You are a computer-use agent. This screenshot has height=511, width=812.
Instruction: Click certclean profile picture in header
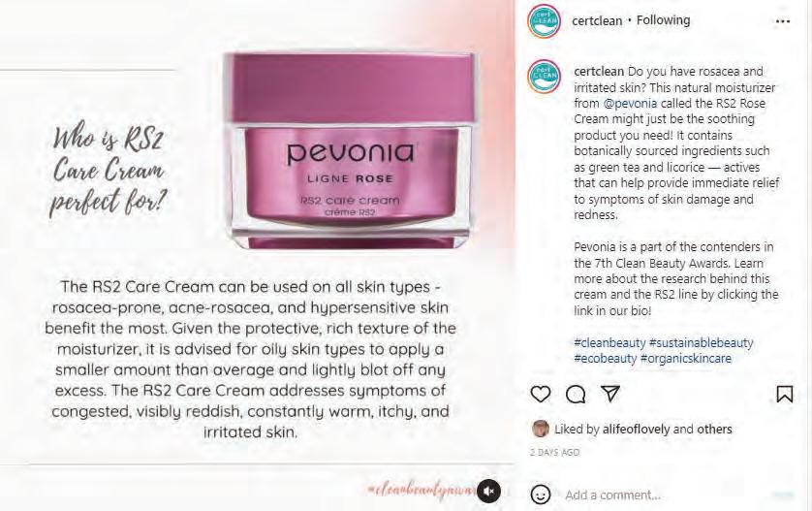tap(545, 21)
